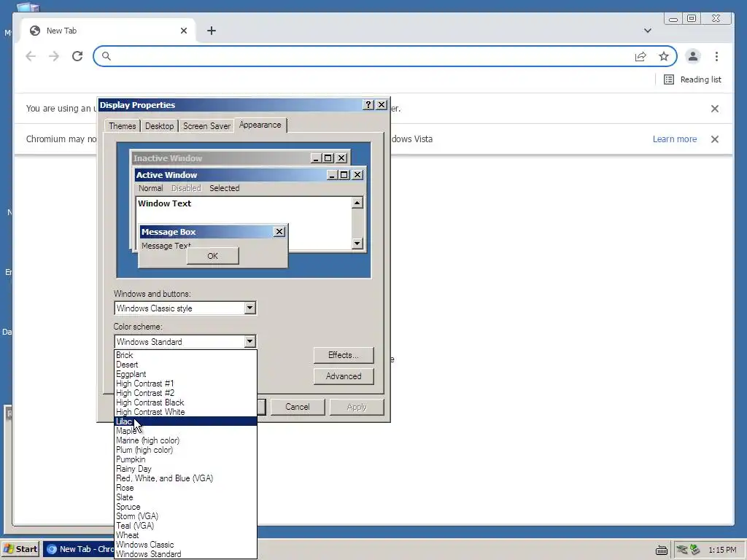Choose Desert color scheme
The height and width of the screenshot is (560, 747).
tap(186, 365)
